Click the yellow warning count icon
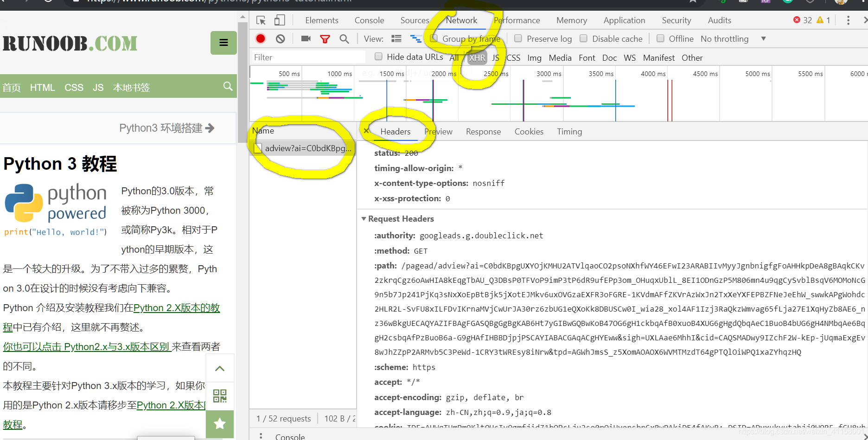Screen dimensions: 868x440 tap(820, 20)
